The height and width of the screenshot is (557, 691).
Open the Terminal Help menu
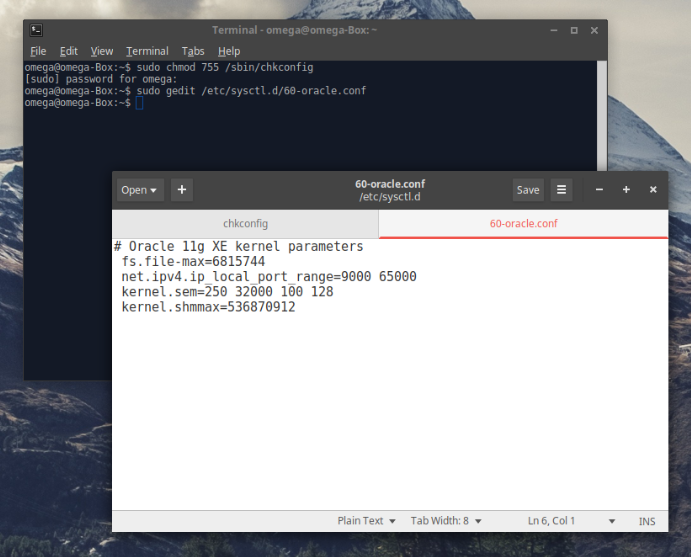[229, 51]
